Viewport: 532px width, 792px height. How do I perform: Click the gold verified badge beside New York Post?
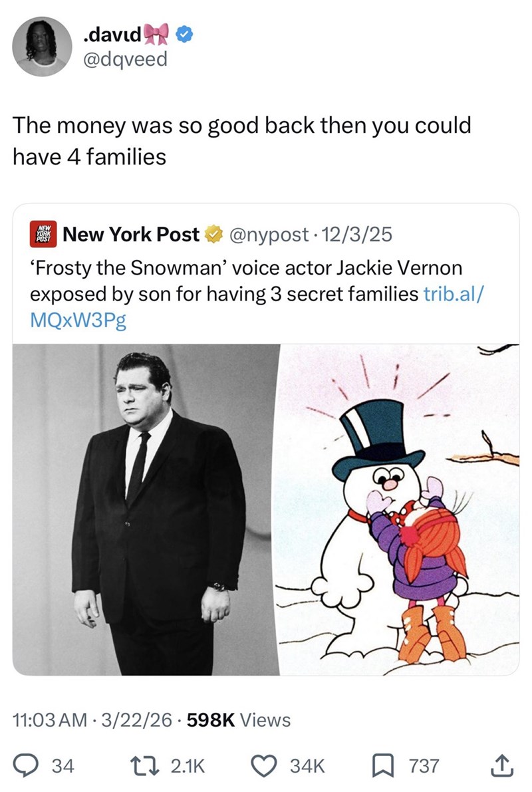click(x=211, y=234)
